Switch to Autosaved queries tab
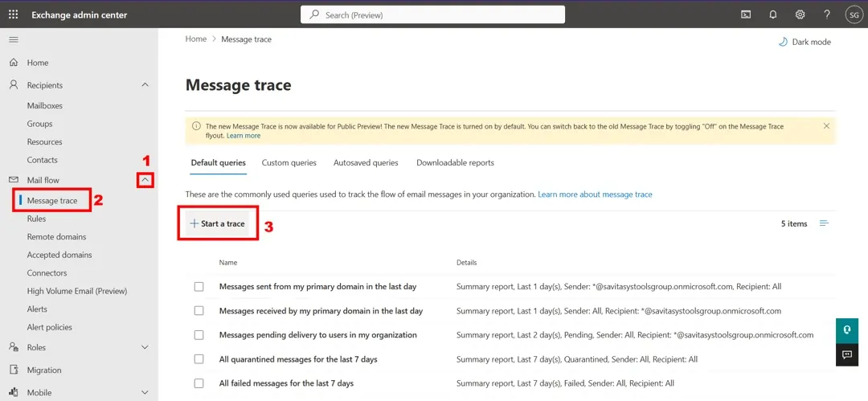Screen dimensions: 868x401 click(x=366, y=163)
